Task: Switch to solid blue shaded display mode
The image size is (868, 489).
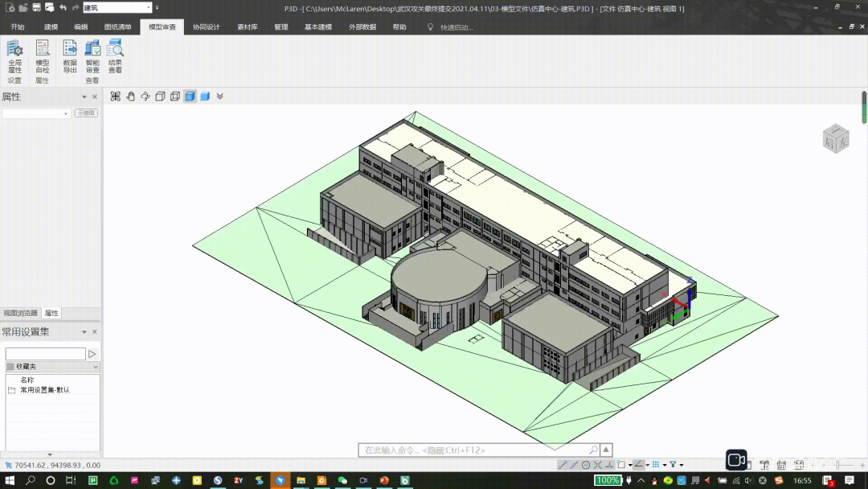Action: 205,97
